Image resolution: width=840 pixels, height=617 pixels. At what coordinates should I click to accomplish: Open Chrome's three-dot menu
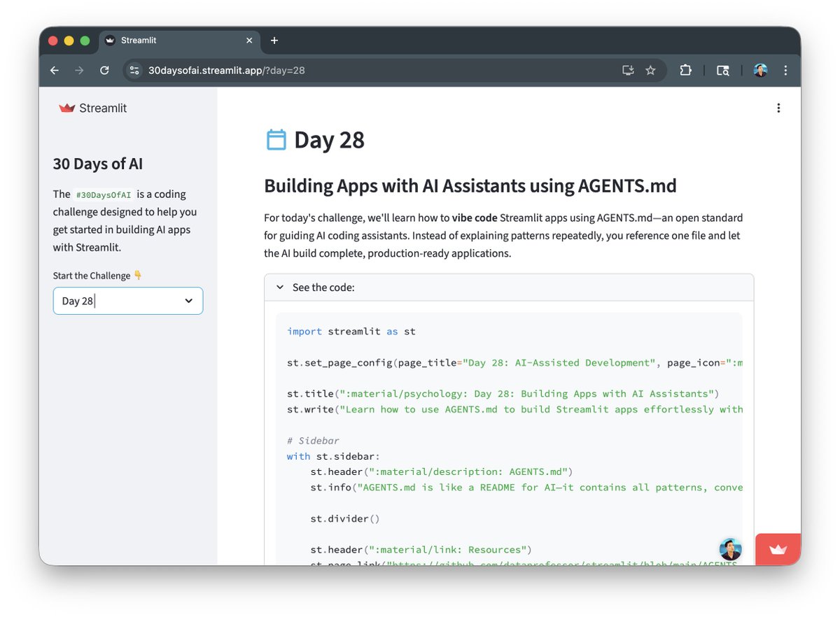click(x=785, y=71)
